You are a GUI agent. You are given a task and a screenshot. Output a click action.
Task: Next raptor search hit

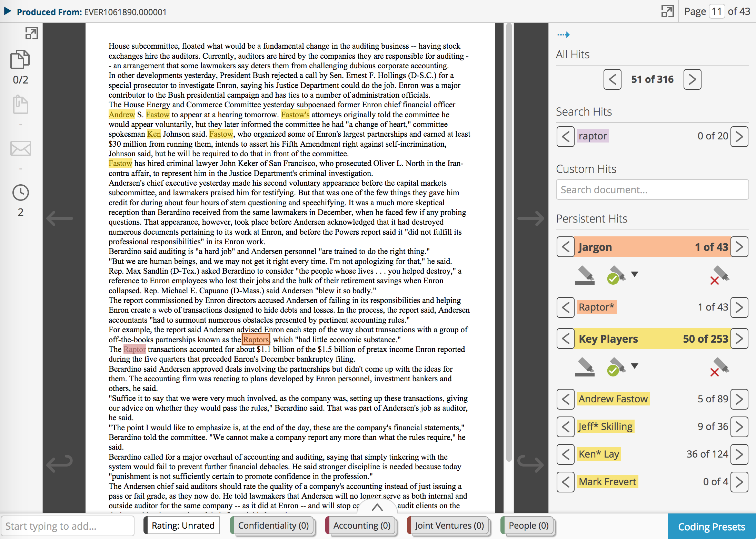point(739,136)
